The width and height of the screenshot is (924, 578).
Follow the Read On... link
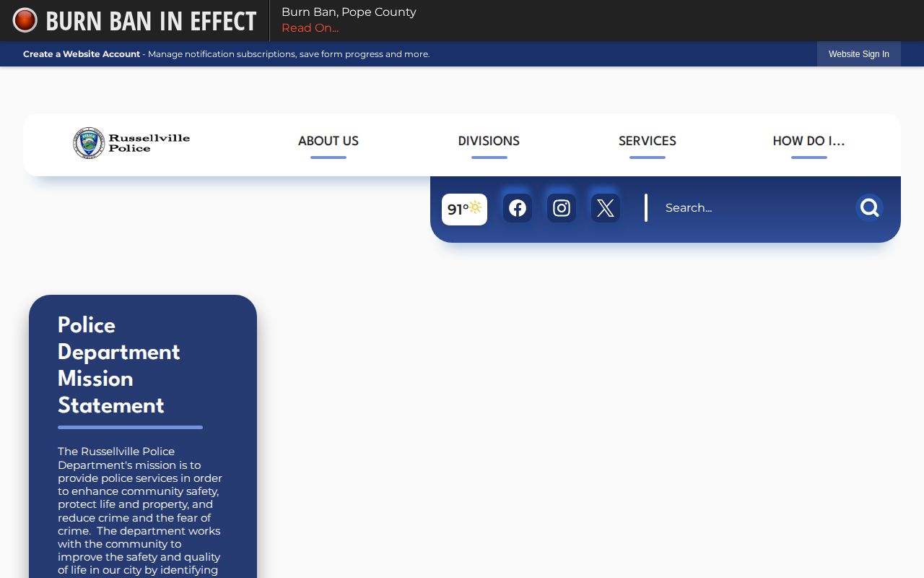(x=310, y=28)
